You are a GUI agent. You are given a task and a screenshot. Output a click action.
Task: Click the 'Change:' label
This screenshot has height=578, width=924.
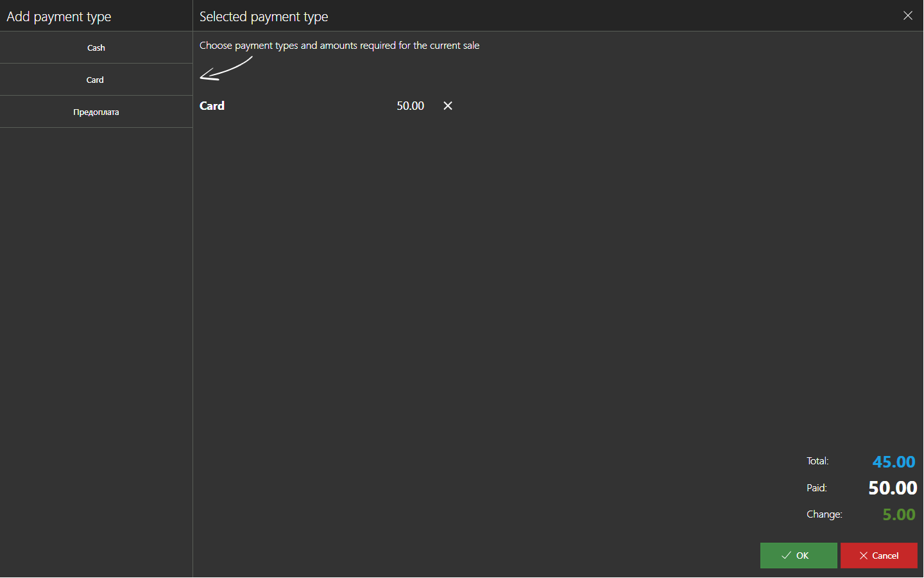pos(824,514)
